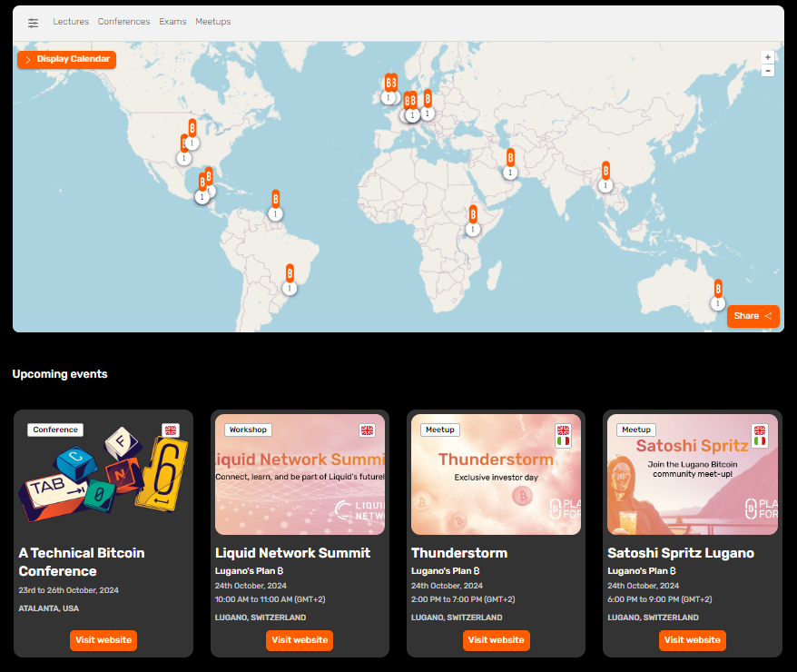
Task: Filter events by Conferences
Action: (123, 22)
